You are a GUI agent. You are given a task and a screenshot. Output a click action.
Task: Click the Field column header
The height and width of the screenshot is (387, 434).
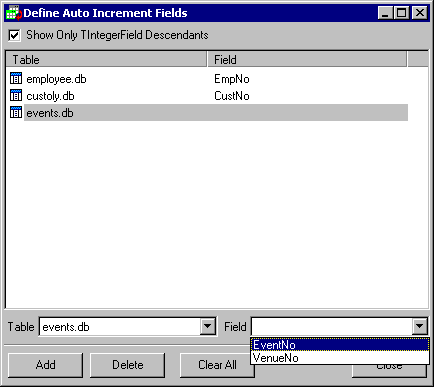click(307, 60)
